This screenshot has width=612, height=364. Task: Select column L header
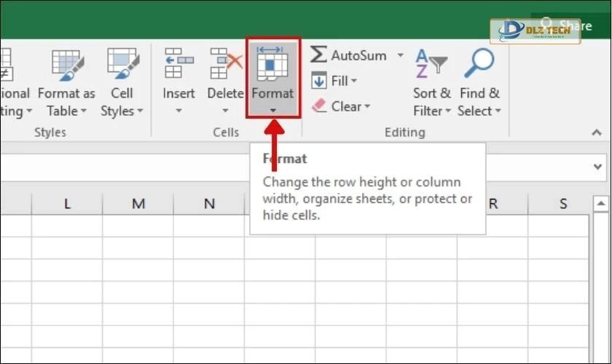tap(67, 204)
